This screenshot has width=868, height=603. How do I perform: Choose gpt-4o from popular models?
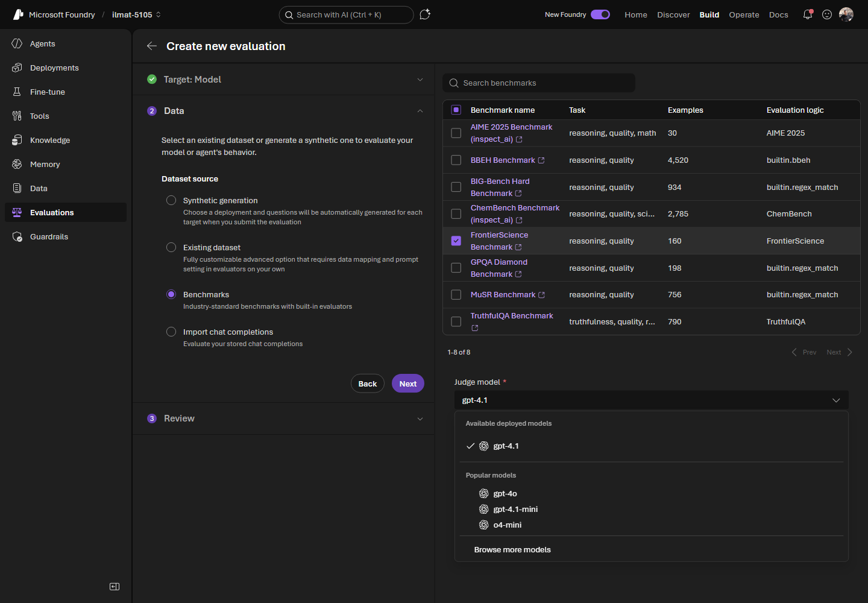pyautogui.click(x=652, y=494)
